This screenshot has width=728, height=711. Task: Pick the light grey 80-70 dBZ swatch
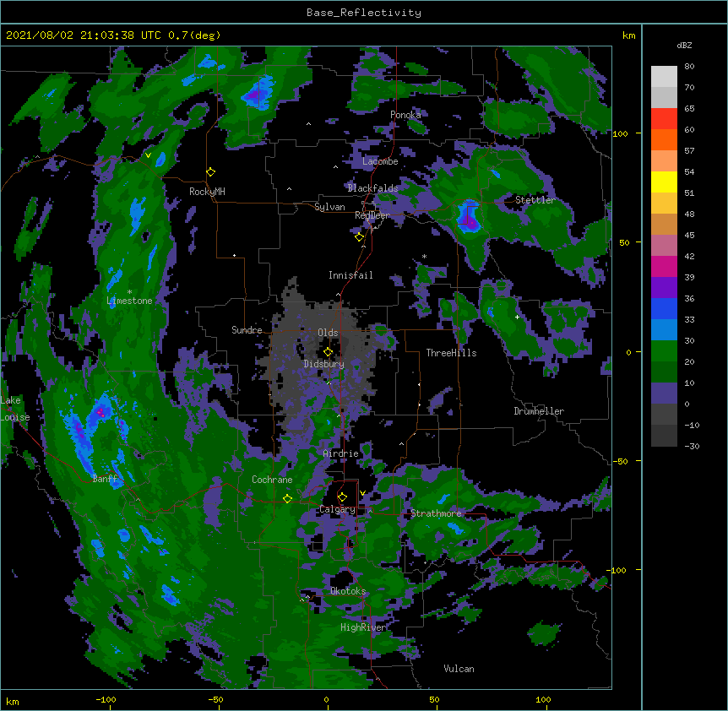coord(664,77)
